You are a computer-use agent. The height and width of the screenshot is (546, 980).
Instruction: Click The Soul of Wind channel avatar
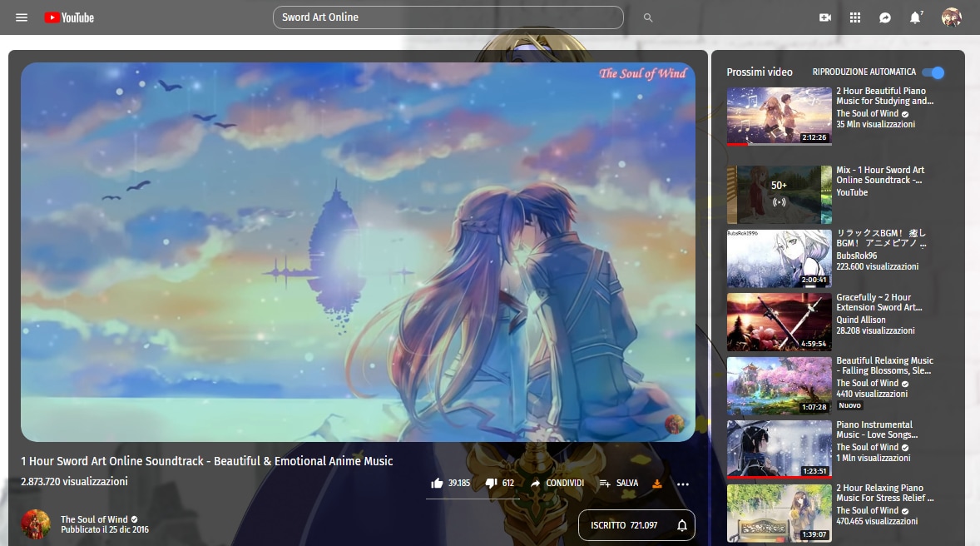(x=36, y=524)
